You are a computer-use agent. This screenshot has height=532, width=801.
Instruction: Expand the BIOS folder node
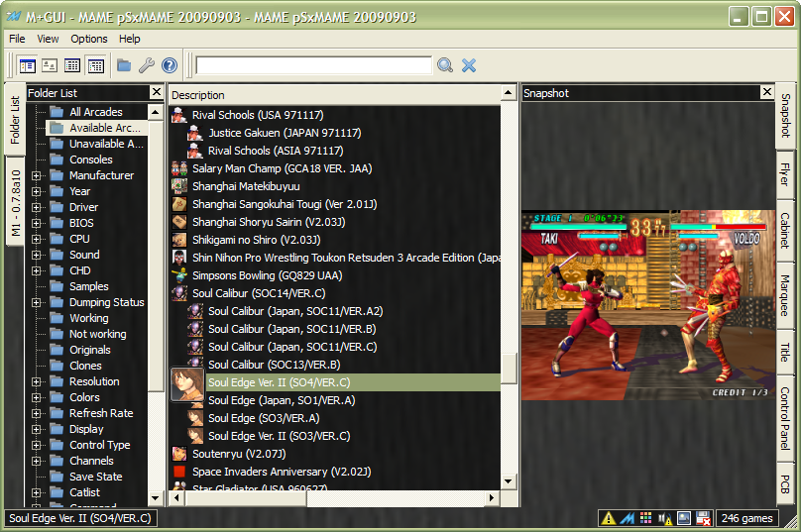[x=36, y=223]
